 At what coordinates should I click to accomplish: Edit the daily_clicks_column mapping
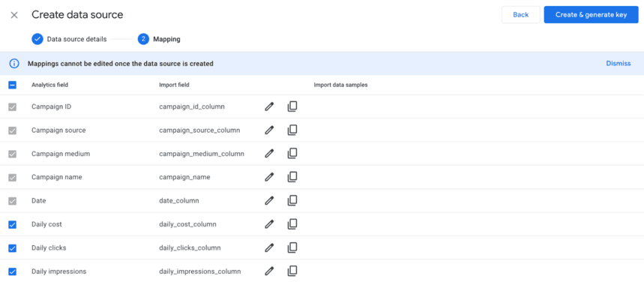click(269, 248)
